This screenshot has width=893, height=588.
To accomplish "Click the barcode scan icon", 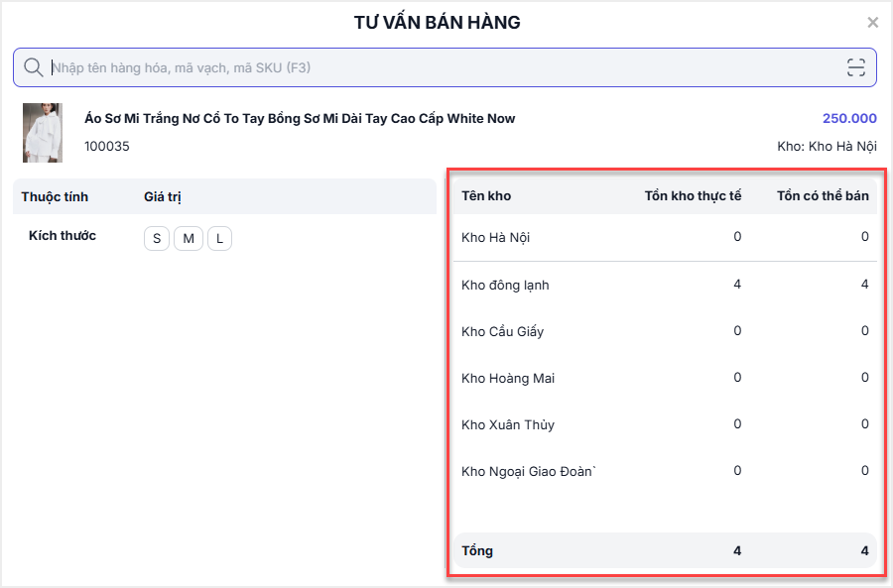I will click(x=855, y=67).
